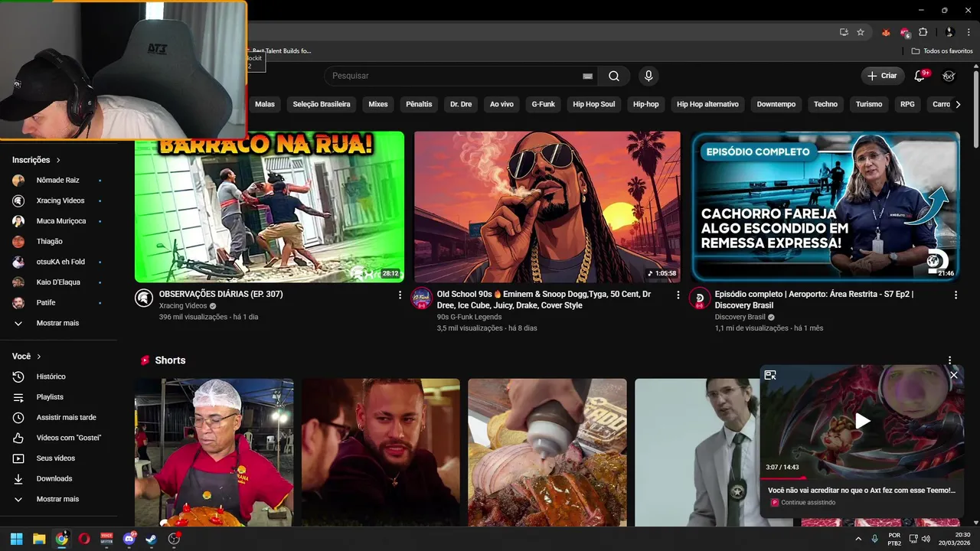This screenshot has width=980, height=551.
Task: Select the Malas chip
Action: (x=265, y=104)
